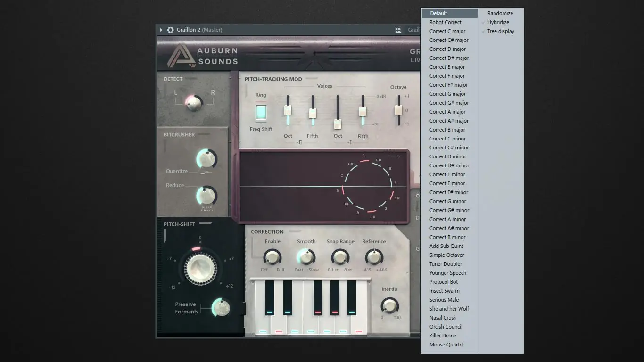This screenshot has height=362, width=644.
Task: Click the -I Fifth voice fader
Action: 363,111
